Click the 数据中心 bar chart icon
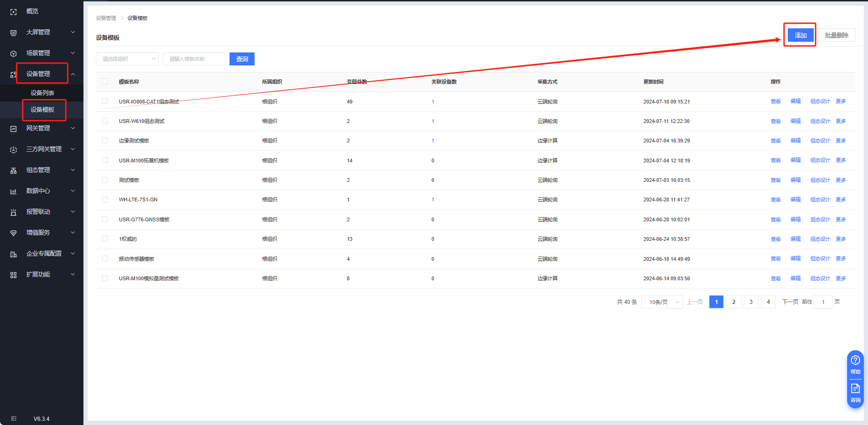 pos(13,191)
